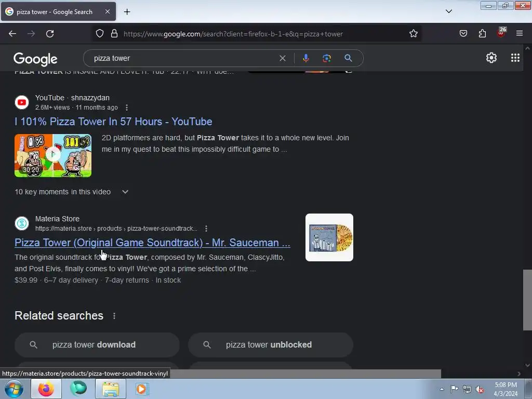Click the padlock site security icon
This screenshot has width=532, height=399.
pos(114,34)
